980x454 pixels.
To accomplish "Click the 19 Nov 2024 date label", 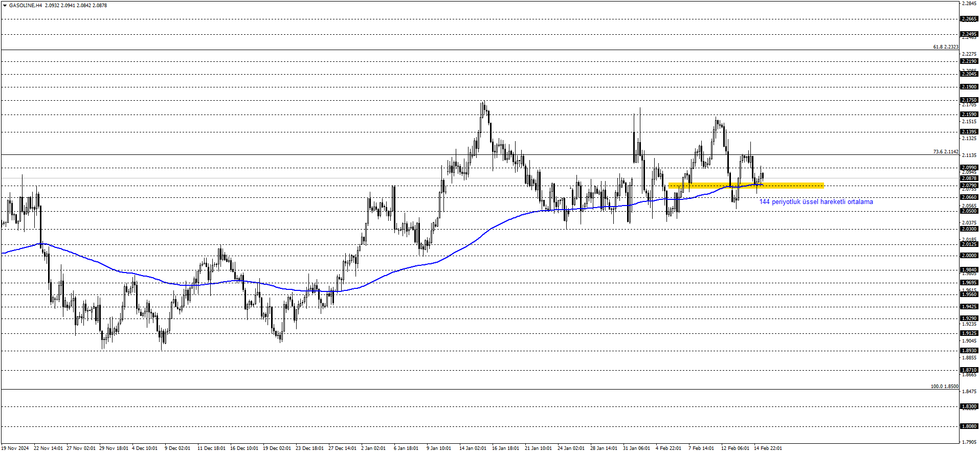I will pyautogui.click(x=15, y=448).
